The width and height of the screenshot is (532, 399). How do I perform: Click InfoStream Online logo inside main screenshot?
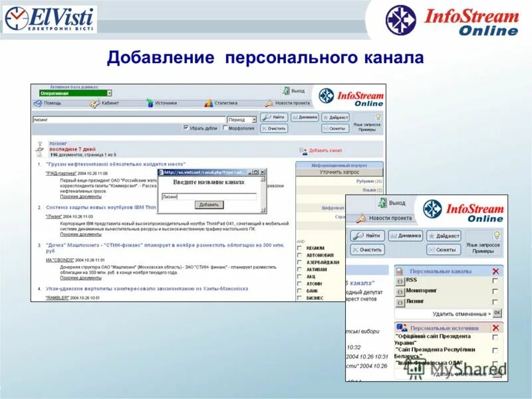point(350,97)
